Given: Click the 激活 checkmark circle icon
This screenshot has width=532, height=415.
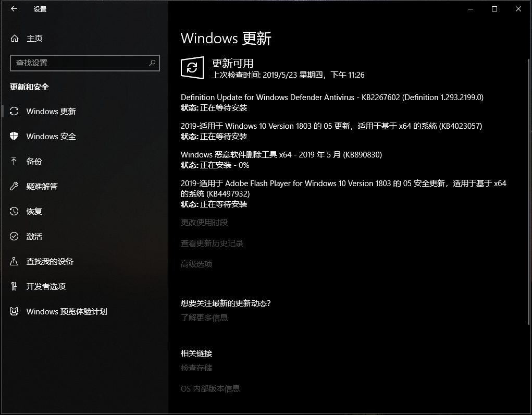Looking at the screenshot, I should [x=14, y=236].
